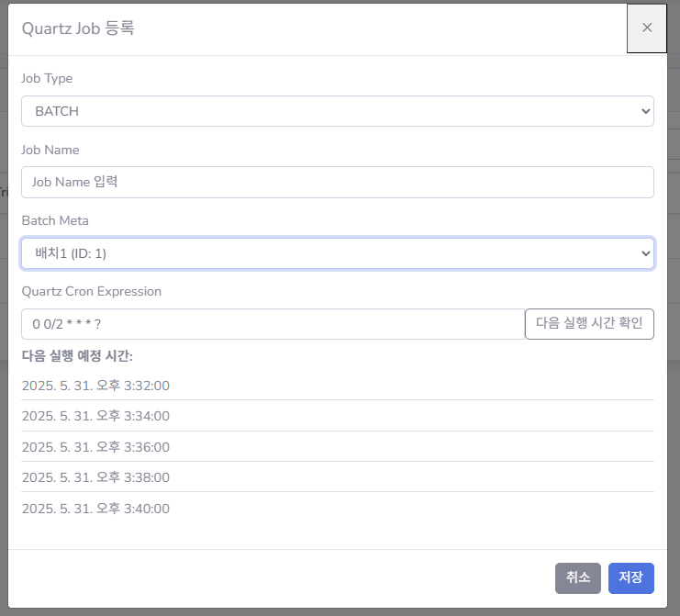Click the Job Name label
Image resolution: width=680 pixels, height=616 pixels.
coord(50,150)
